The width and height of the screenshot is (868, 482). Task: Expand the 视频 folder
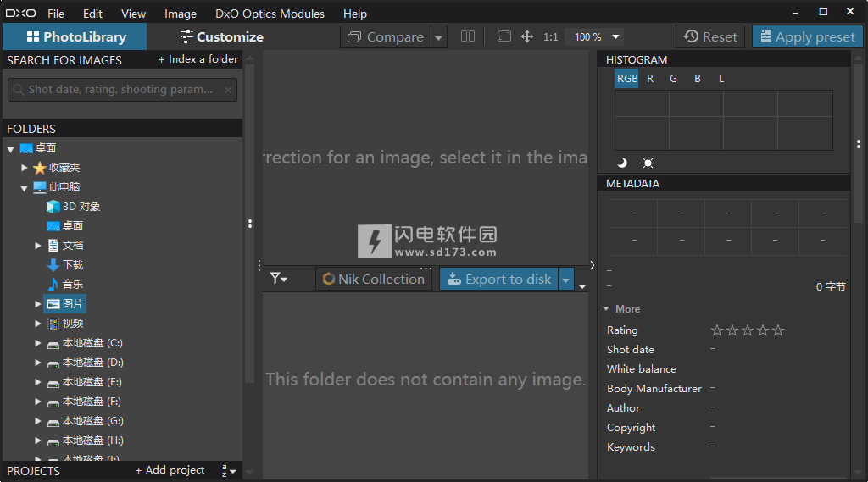[x=37, y=324]
